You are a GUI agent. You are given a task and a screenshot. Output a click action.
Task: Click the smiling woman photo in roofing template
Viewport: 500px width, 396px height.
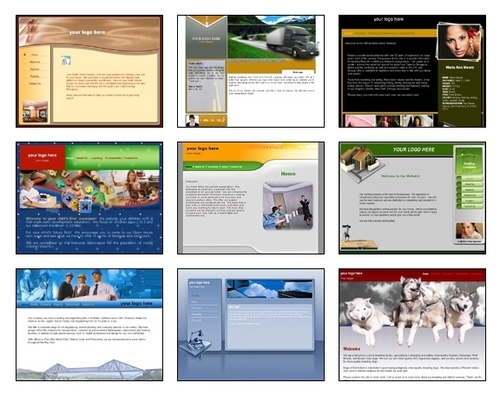[469, 231]
